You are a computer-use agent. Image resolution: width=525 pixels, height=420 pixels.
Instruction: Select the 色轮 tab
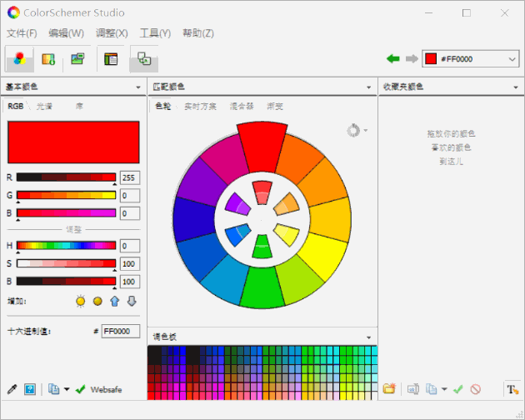point(163,106)
